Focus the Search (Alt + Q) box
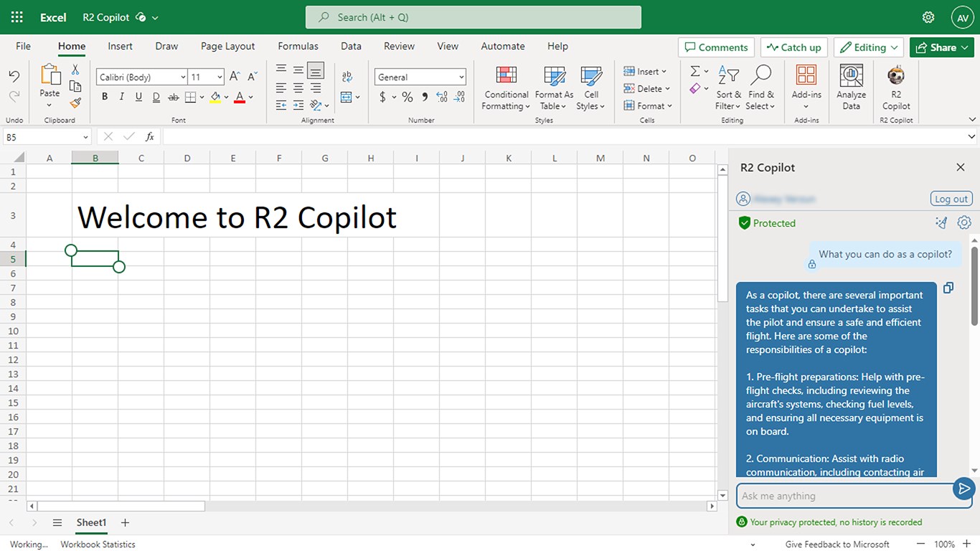 (473, 17)
